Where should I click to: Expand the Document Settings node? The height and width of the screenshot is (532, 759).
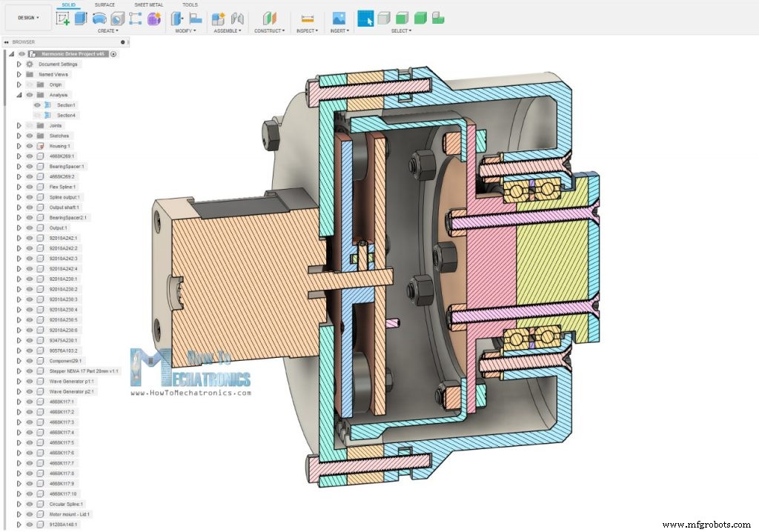pos(19,64)
